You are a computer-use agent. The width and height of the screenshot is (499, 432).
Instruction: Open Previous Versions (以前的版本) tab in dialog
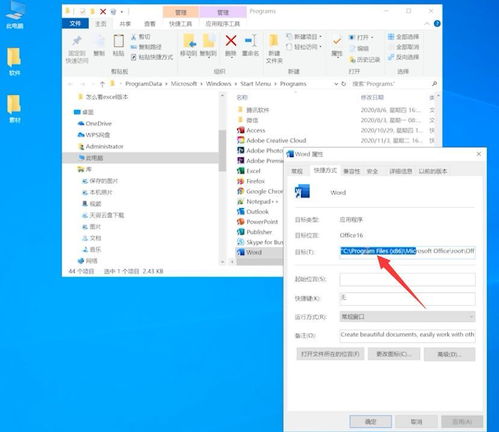pyautogui.click(x=432, y=171)
